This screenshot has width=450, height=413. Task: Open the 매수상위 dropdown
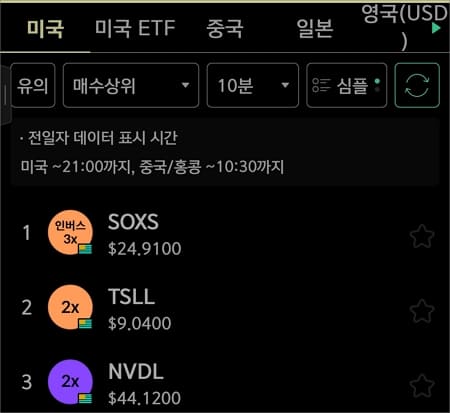pos(131,85)
